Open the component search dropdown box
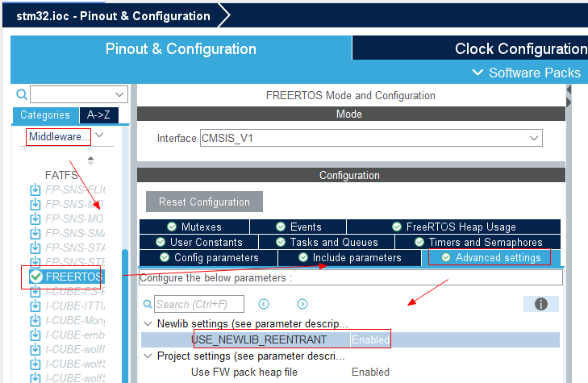588x383 pixels. point(79,94)
